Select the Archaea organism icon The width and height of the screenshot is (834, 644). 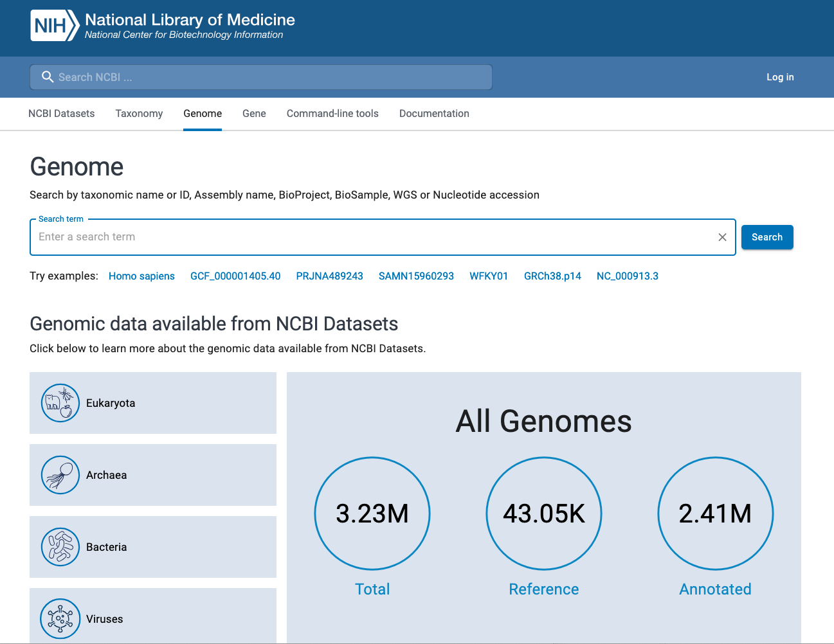[60, 475]
